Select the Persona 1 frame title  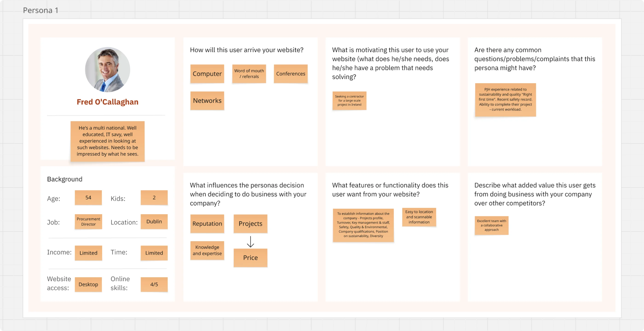coord(40,10)
